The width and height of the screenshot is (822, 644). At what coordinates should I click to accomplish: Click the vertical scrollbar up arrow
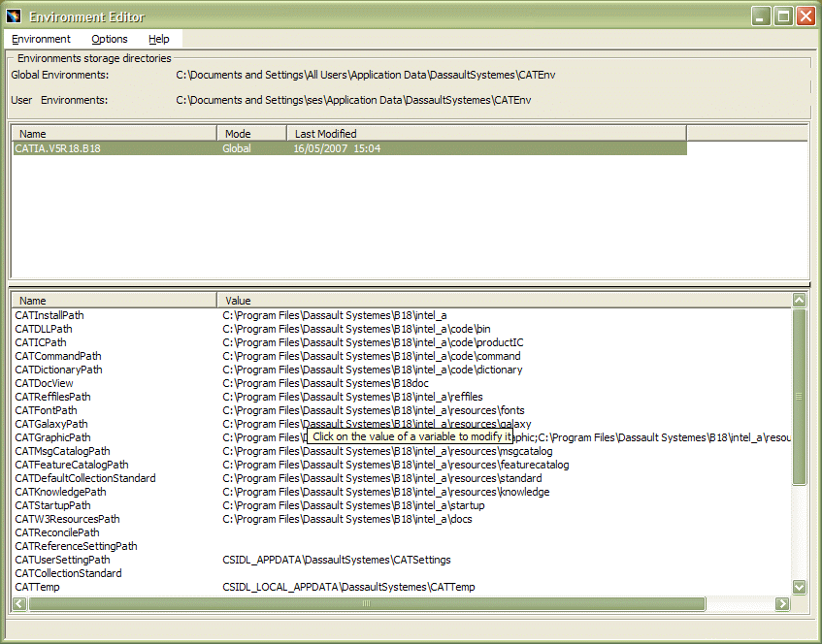[799, 300]
